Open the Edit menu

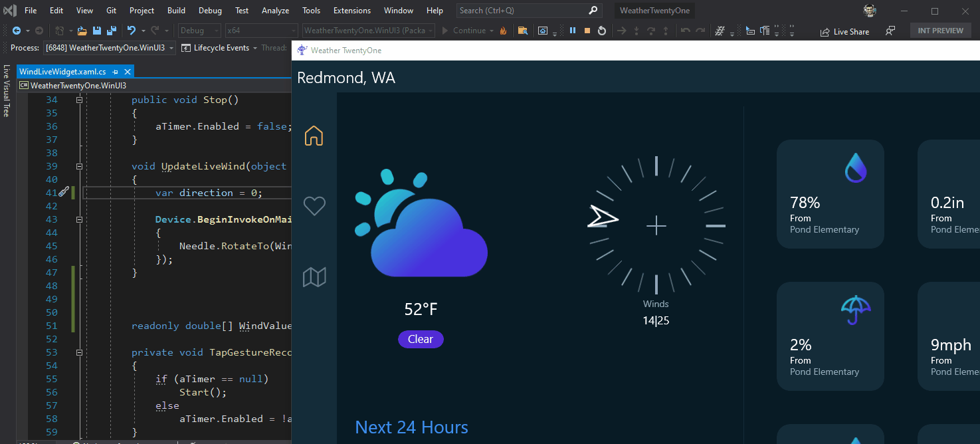click(x=56, y=11)
